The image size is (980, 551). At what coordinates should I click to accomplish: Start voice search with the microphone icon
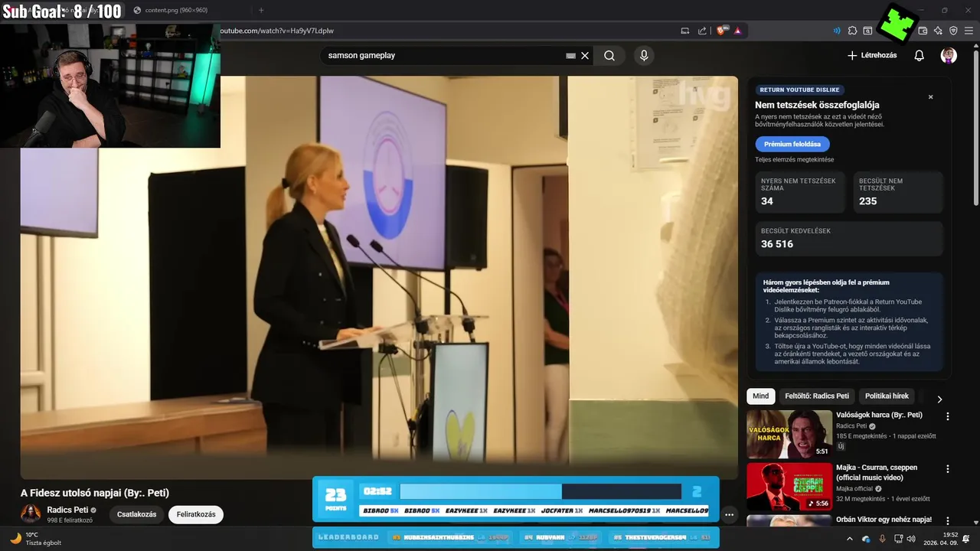click(x=644, y=56)
